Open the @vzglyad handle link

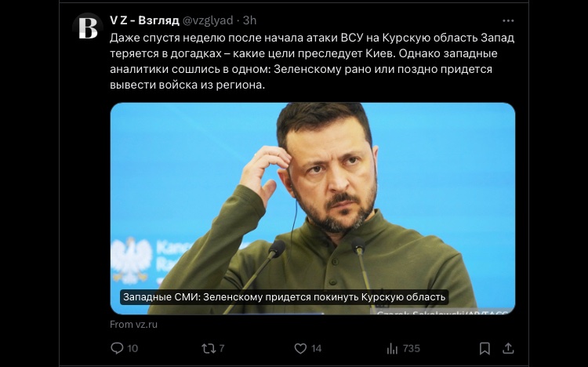click(208, 20)
